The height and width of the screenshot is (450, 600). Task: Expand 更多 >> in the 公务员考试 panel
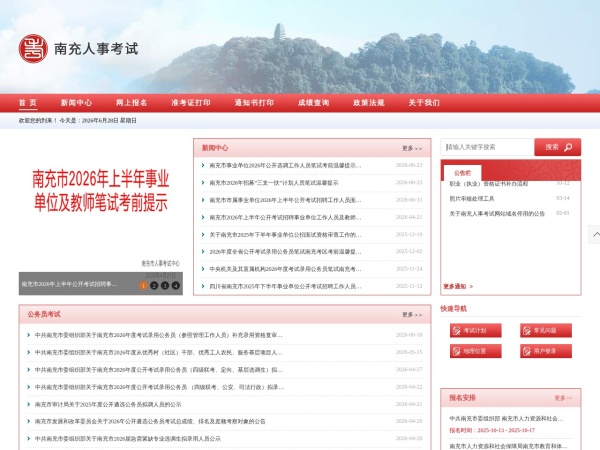coord(412,315)
